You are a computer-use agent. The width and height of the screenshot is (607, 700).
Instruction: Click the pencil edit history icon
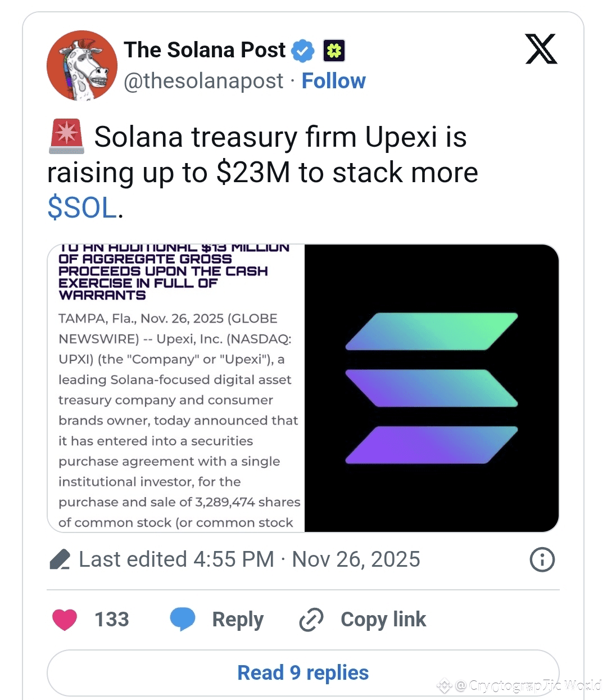tap(60, 559)
